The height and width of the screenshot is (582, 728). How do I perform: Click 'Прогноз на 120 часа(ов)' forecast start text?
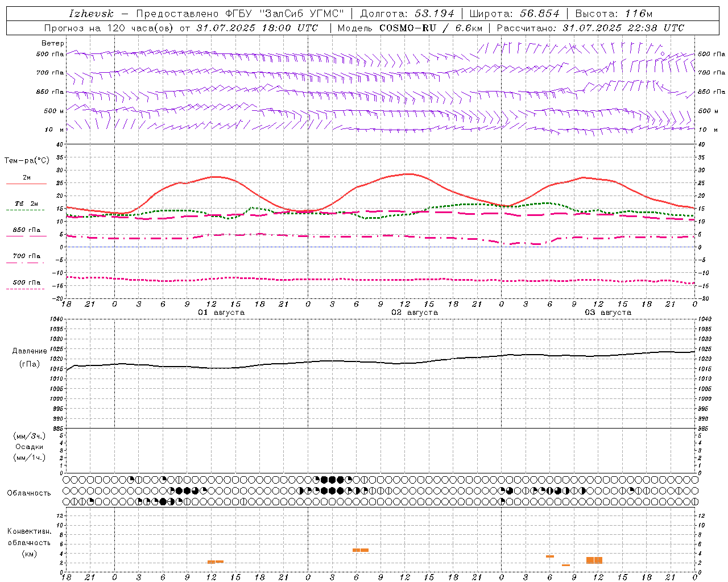(109, 28)
